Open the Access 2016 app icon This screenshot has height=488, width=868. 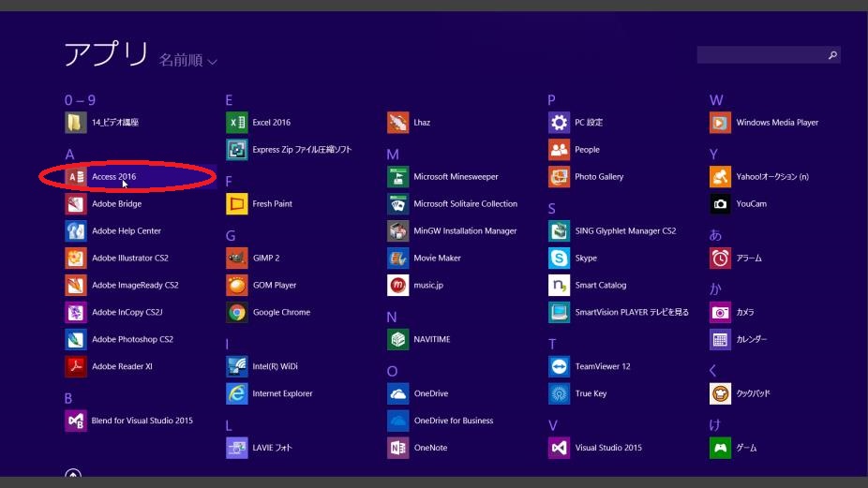point(75,176)
